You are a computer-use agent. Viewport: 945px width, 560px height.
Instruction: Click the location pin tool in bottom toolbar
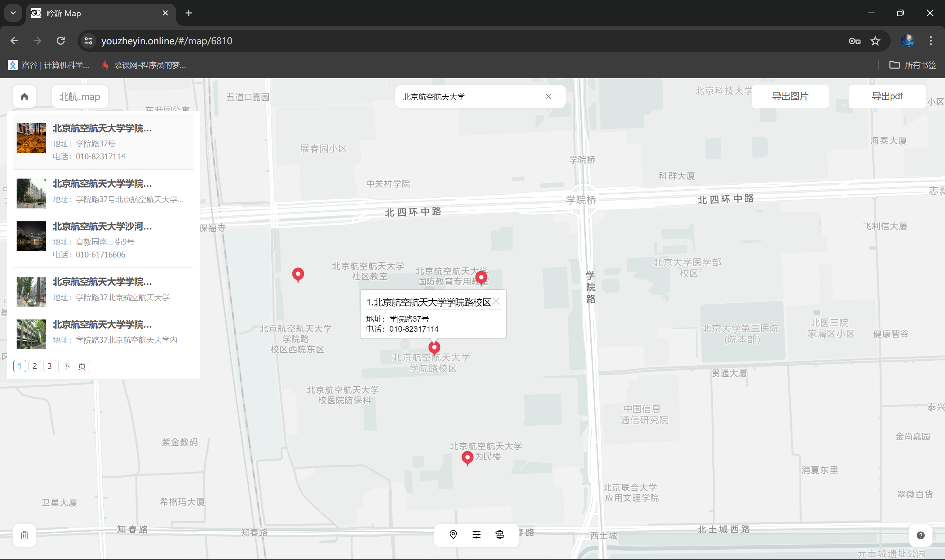click(453, 535)
